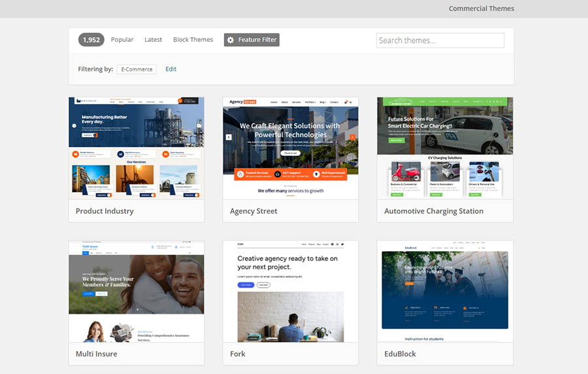Select the Product Industry theme title

click(x=105, y=211)
